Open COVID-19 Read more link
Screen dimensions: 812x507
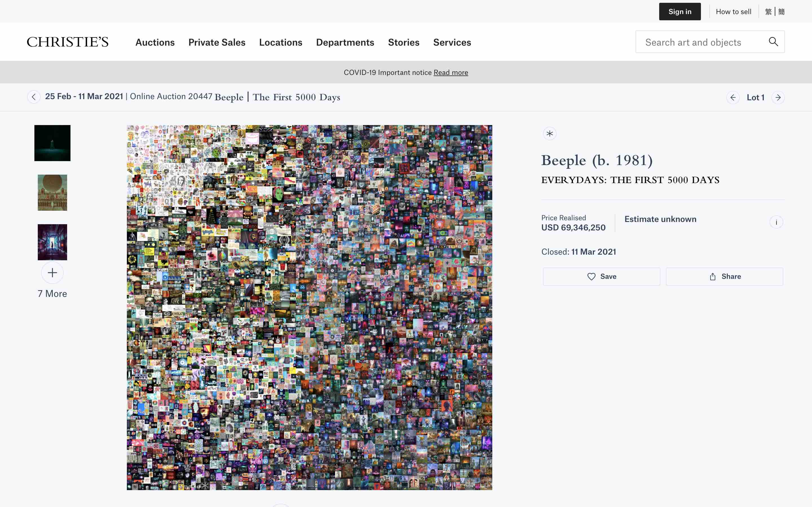451,72
